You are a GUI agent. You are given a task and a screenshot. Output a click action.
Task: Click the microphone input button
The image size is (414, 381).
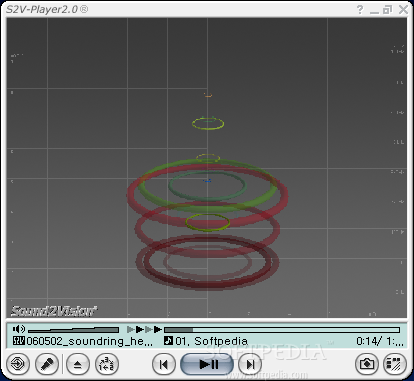(x=47, y=364)
